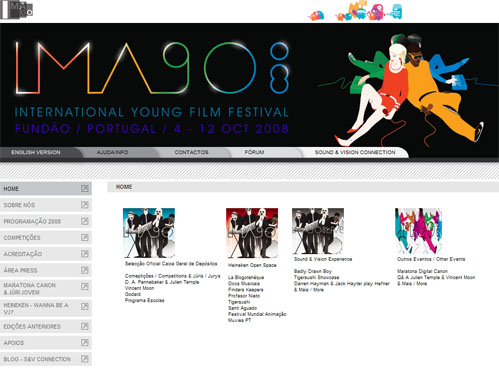Image resolution: width=499 pixels, height=374 pixels.
Task: Switch to ENGLISH VERSION tab
Action: click(36, 152)
